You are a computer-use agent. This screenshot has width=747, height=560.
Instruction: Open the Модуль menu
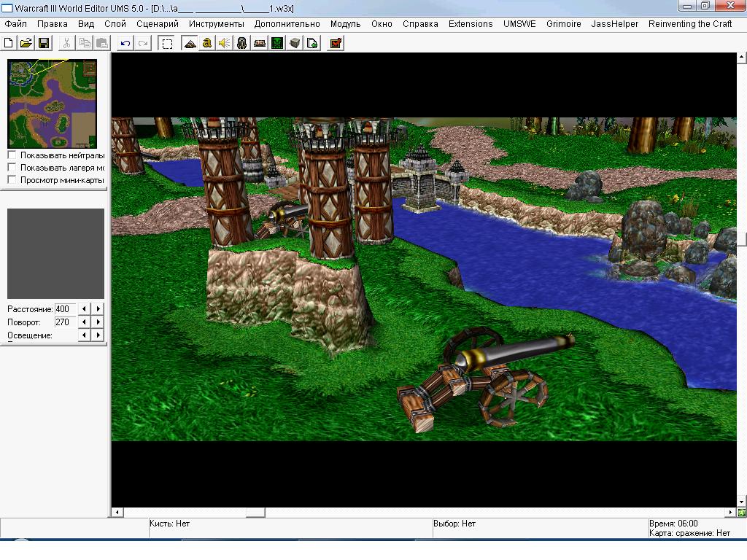tap(345, 24)
